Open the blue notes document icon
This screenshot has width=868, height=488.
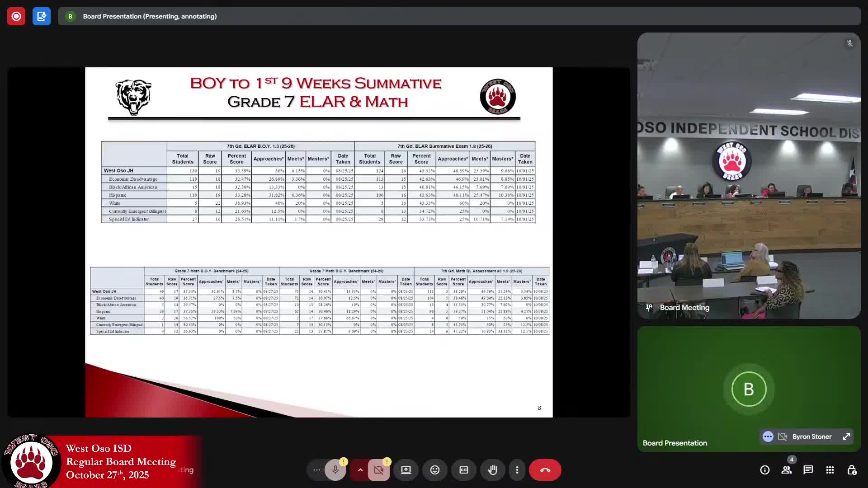pos(41,16)
